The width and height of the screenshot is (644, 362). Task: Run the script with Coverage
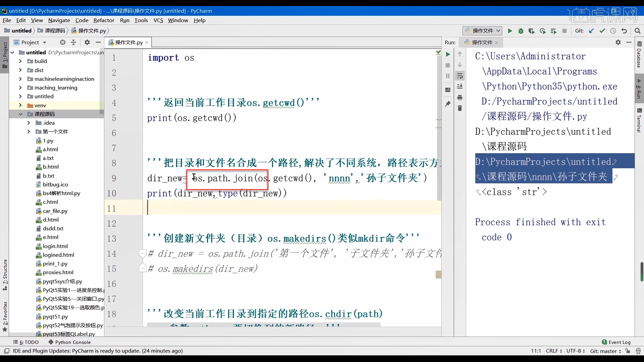[532, 31]
